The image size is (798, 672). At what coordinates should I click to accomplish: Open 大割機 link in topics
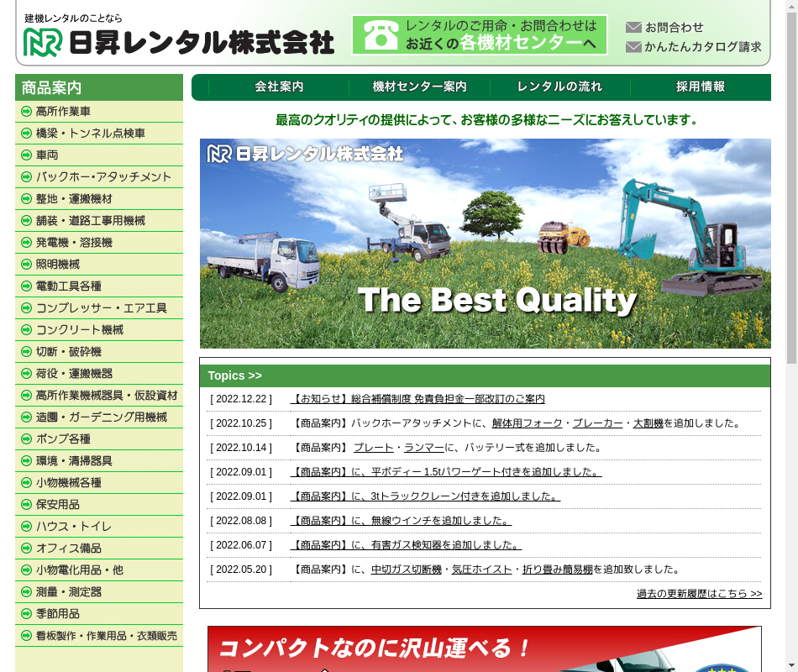[648, 423]
